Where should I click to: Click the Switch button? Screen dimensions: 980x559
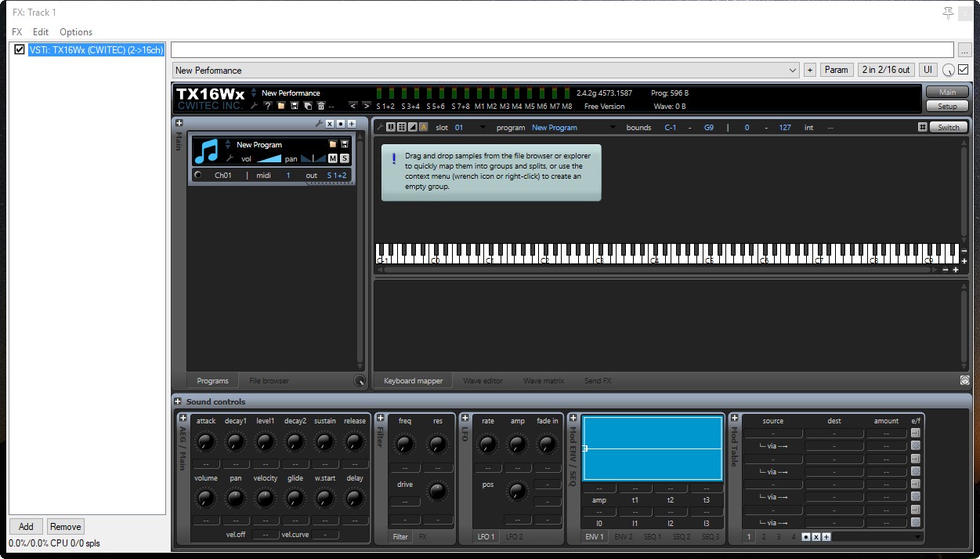tap(949, 127)
